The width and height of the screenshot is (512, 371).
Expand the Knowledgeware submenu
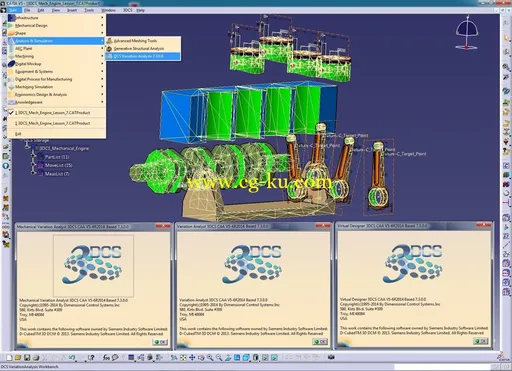click(x=56, y=102)
